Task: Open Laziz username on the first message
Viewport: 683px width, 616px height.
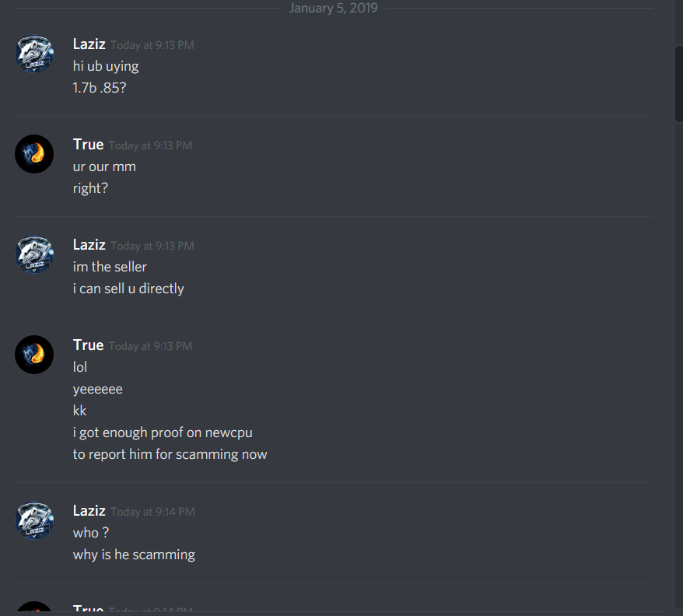Action: (x=89, y=44)
